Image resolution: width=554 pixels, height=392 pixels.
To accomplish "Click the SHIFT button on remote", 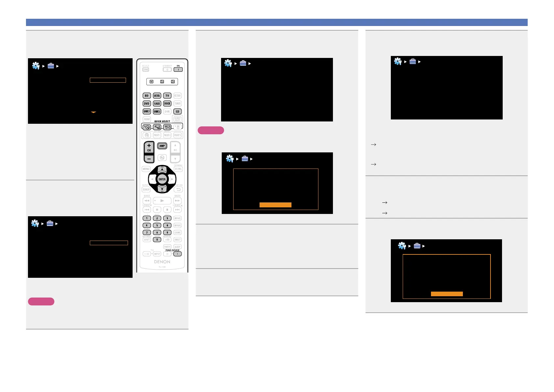I will (147, 240).
